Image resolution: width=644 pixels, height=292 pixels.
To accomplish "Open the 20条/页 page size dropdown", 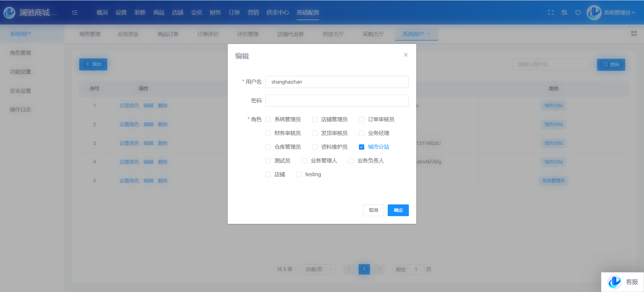I will [x=317, y=269].
